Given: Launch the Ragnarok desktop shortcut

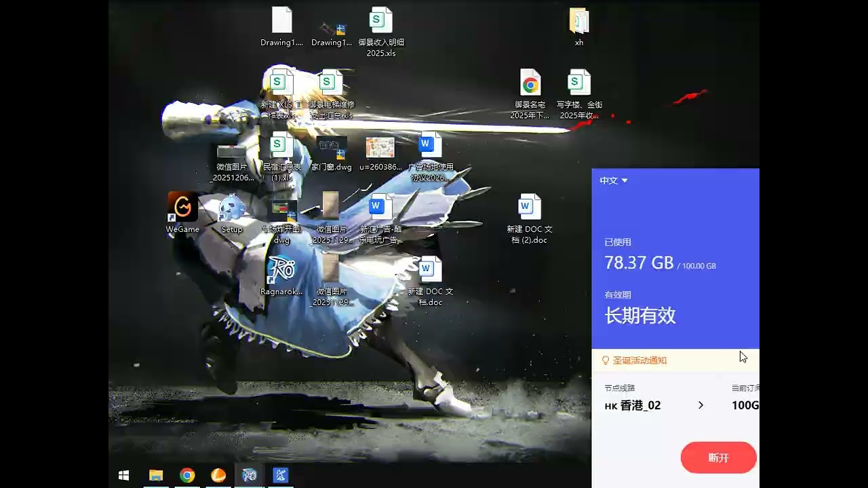Looking at the screenshot, I should tap(281, 270).
